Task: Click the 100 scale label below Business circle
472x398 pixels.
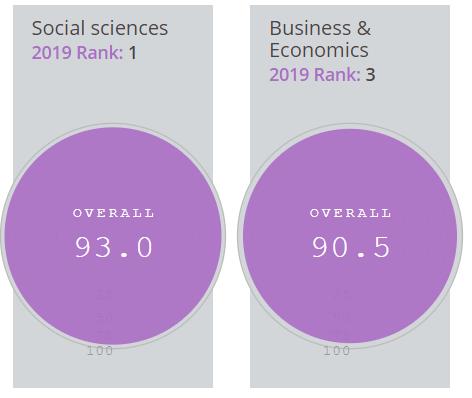Action: point(337,351)
